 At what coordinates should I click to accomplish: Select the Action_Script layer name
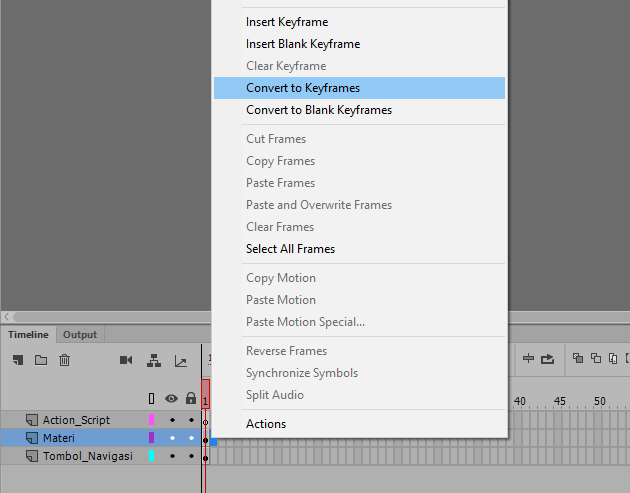pos(76,420)
